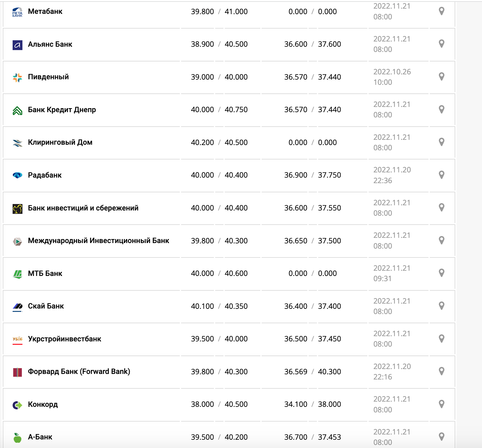This screenshot has width=482, height=448.
Task: Click Радабанк's 40.000 / 40.400 rate cell
Action: pyautogui.click(x=219, y=175)
